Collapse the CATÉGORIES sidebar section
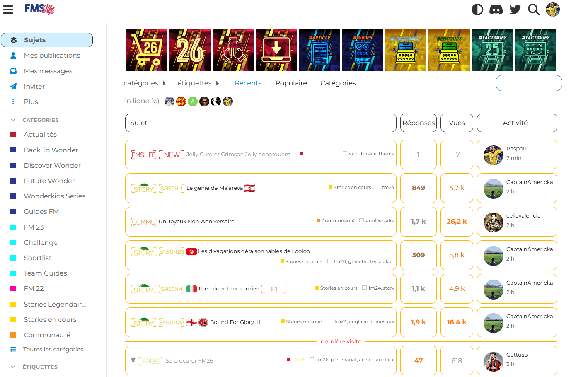Screen dimensions: 588x377 pos(13,120)
